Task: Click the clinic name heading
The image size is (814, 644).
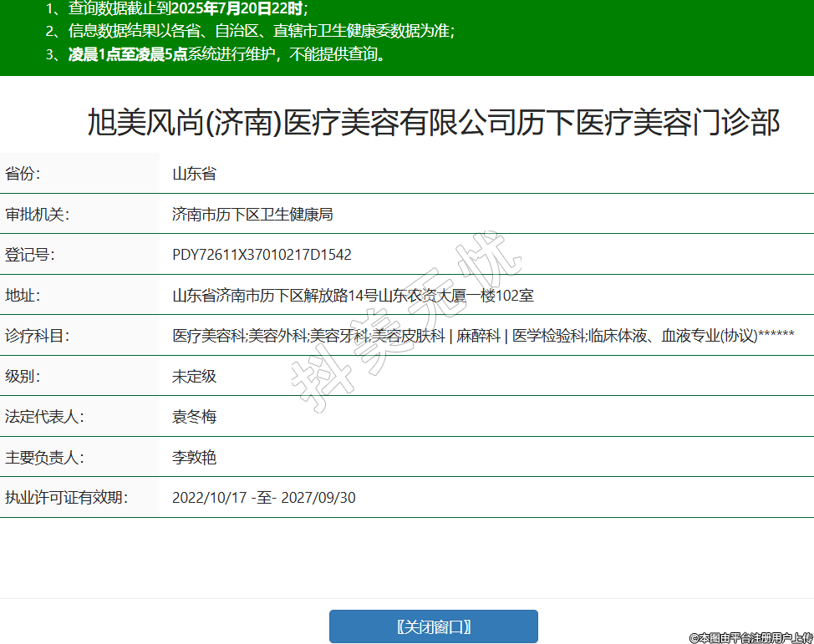Action: 433,123
